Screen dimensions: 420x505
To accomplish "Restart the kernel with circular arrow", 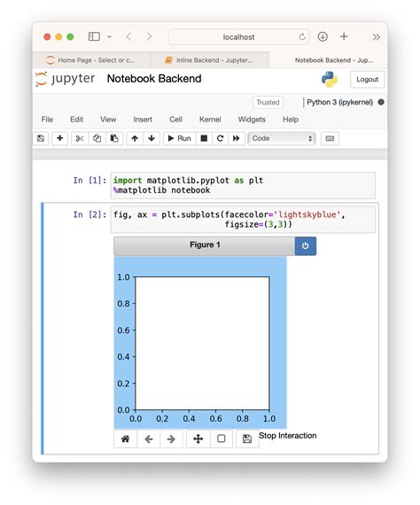I will (220, 138).
